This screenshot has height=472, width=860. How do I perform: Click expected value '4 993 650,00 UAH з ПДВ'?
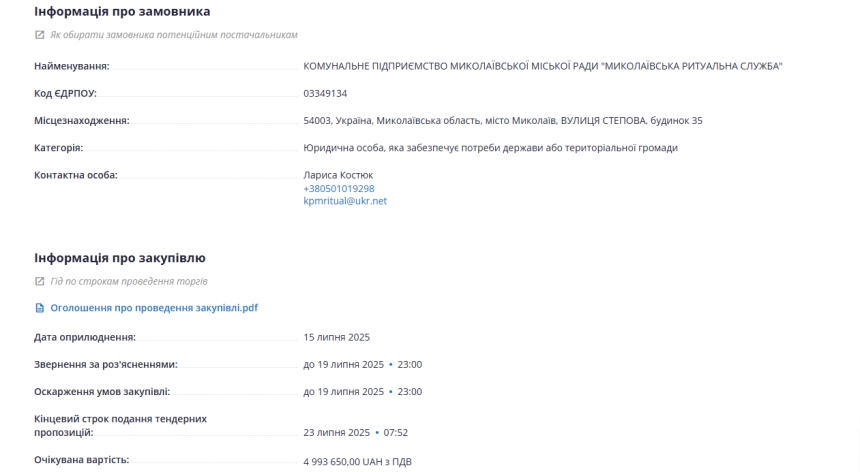358,462
